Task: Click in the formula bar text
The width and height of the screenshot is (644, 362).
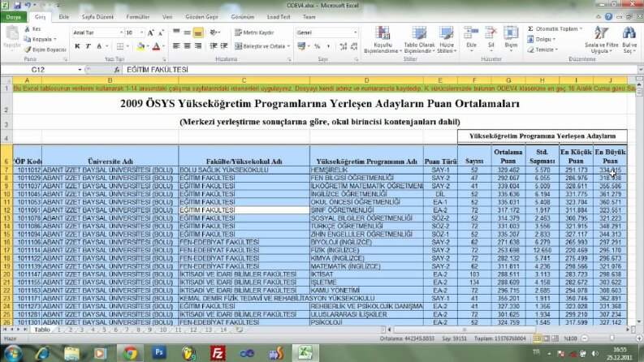Action: pos(158,70)
